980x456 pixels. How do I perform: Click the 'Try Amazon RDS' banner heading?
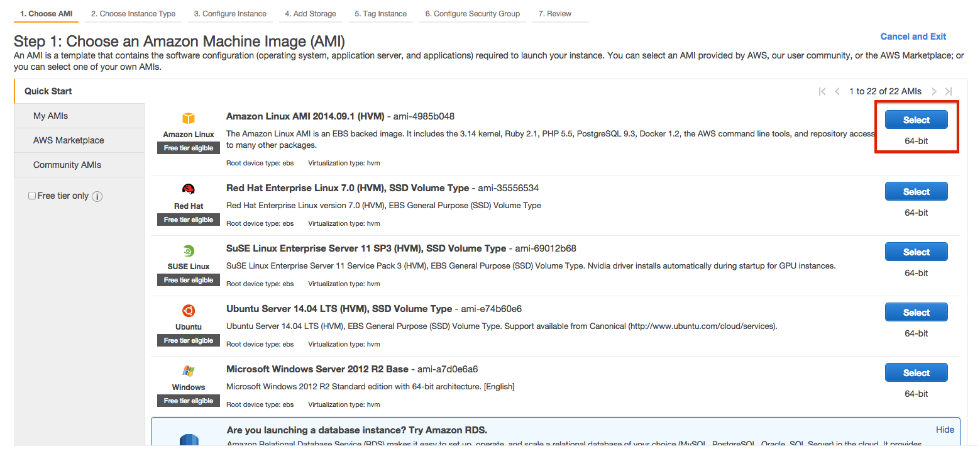pos(357,430)
